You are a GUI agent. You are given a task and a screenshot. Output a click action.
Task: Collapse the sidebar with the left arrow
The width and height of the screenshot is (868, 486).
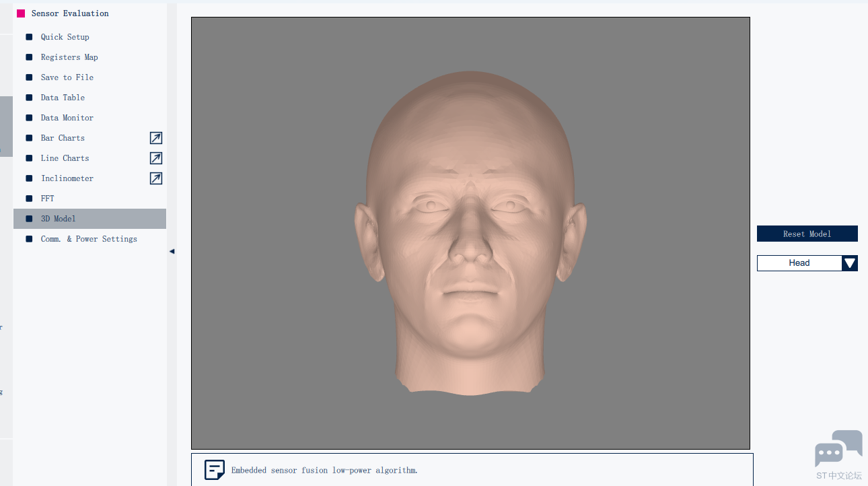172,251
